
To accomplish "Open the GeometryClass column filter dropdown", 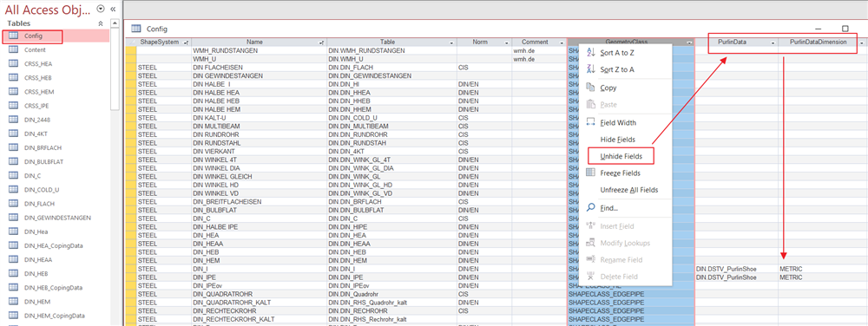I will point(689,42).
